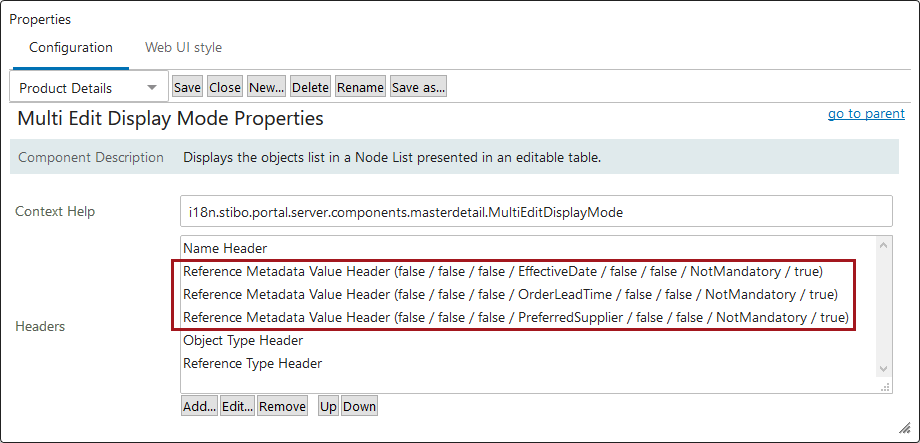The height and width of the screenshot is (443, 920).
Task: Click the Add... button below Headers
Action: [x=199, y=406]
